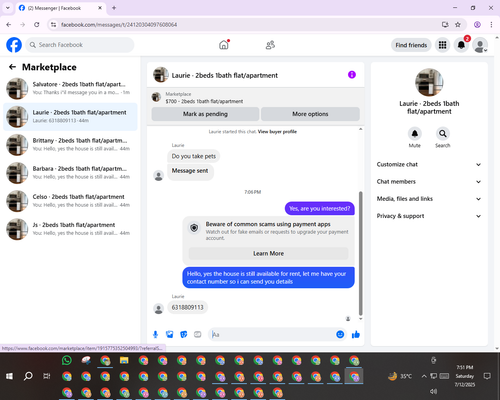Open Windows taskbar search
Image resolution: width=500 pixels, height=400 pixels.
pos(28,376)
